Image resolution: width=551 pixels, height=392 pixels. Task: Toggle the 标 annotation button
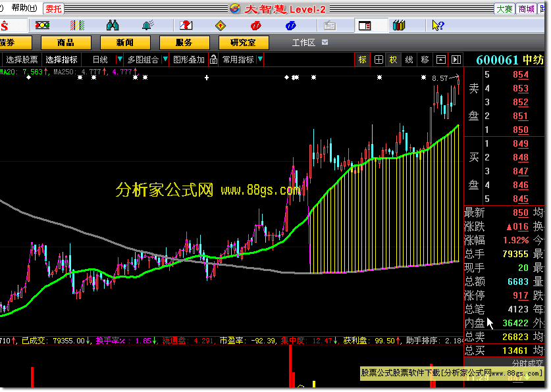coord(362,60)
